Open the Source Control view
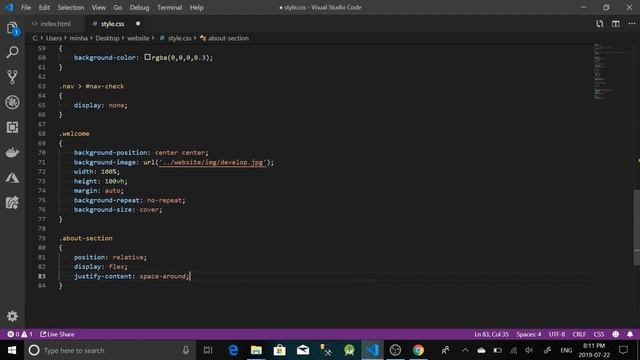 tap(12, 77)
